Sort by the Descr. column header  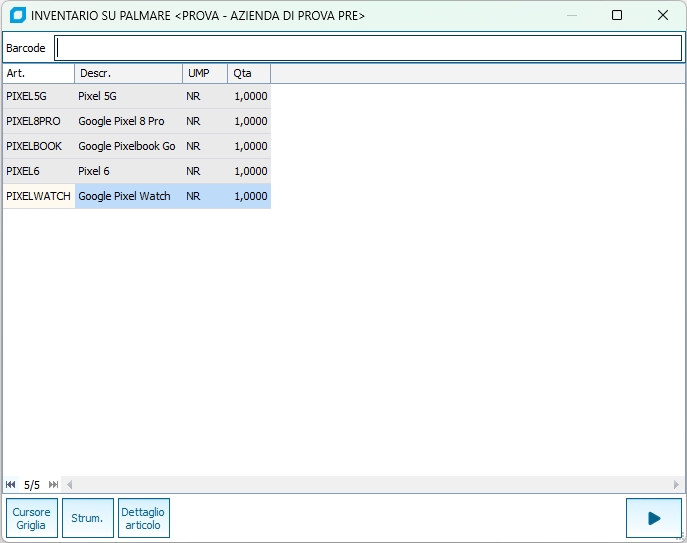[x=129, y=73]
